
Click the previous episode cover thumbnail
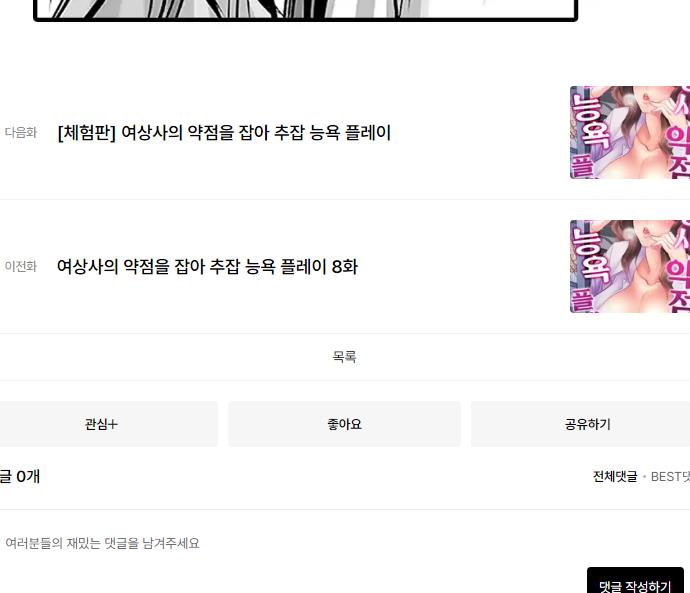click(x=630, y=266)
